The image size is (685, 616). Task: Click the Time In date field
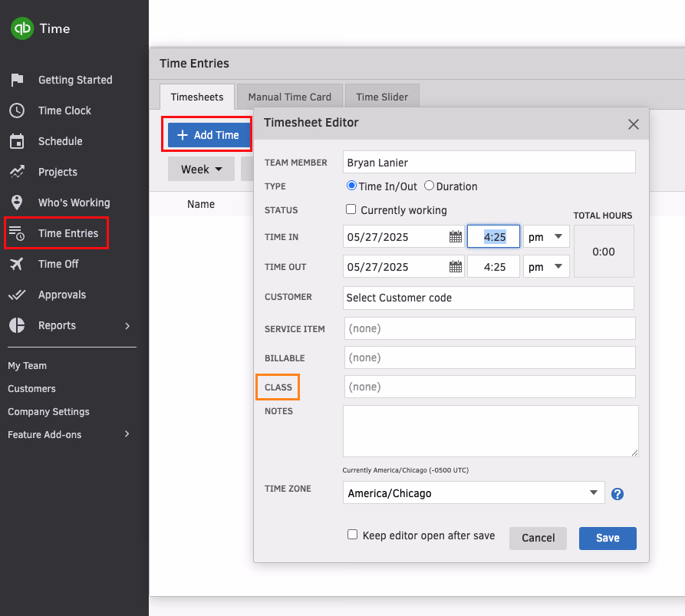(403, 236)
